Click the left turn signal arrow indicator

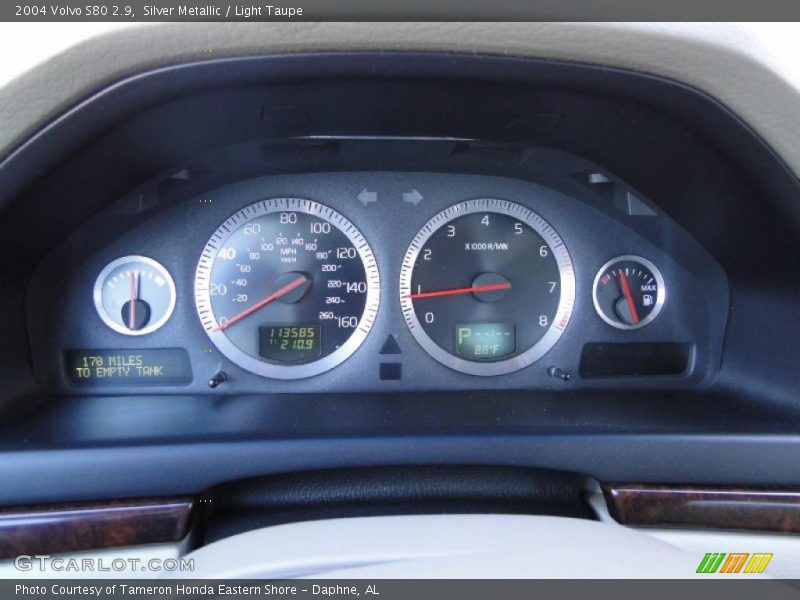pyautogui.click(x=367, y=197)
